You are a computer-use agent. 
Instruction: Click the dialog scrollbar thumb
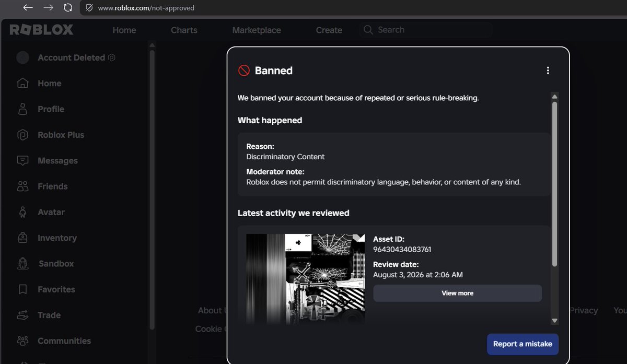pyautogui.click(x=554, y=184)
